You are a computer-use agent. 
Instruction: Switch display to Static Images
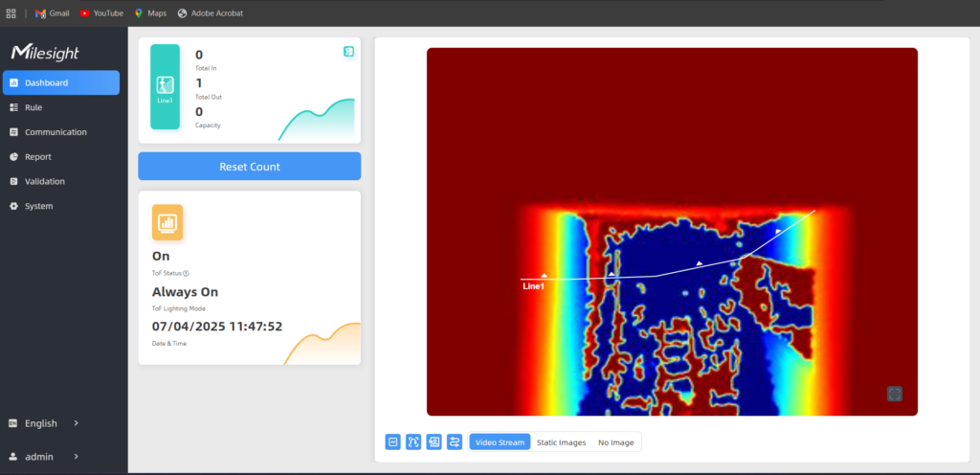pos(561,442)
